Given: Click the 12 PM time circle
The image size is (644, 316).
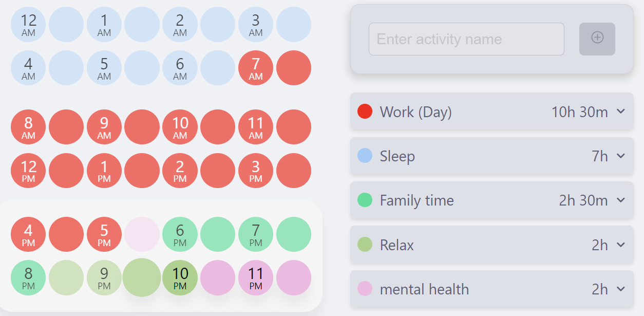Looking at the screenshot, I should click(x=28, y=171).
